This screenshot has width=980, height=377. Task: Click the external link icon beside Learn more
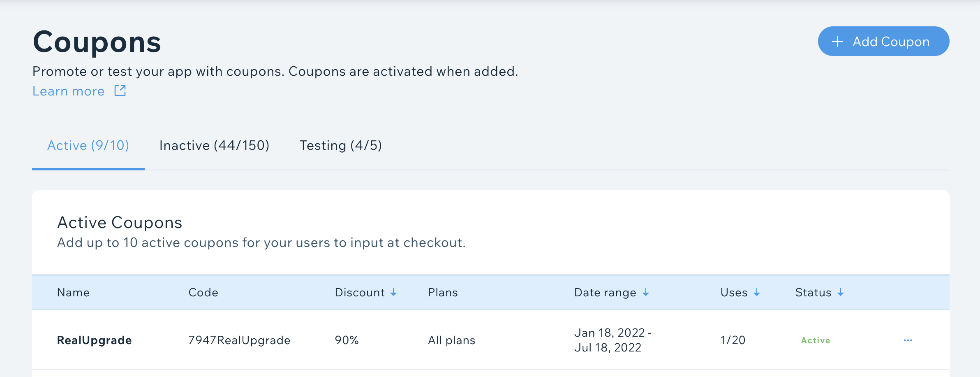pyautogui.click(x=120, y=91)
